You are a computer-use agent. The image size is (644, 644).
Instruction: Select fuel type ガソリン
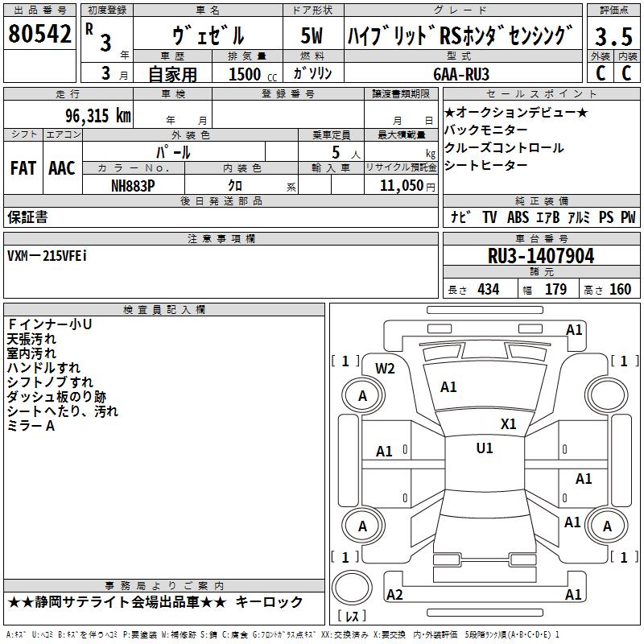[x=312, y=73]
